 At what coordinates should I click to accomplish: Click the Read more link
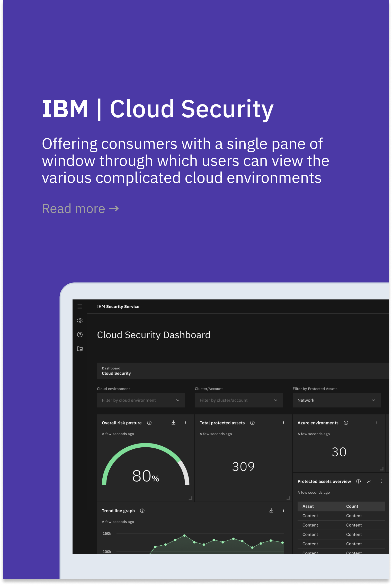point(80,208)
